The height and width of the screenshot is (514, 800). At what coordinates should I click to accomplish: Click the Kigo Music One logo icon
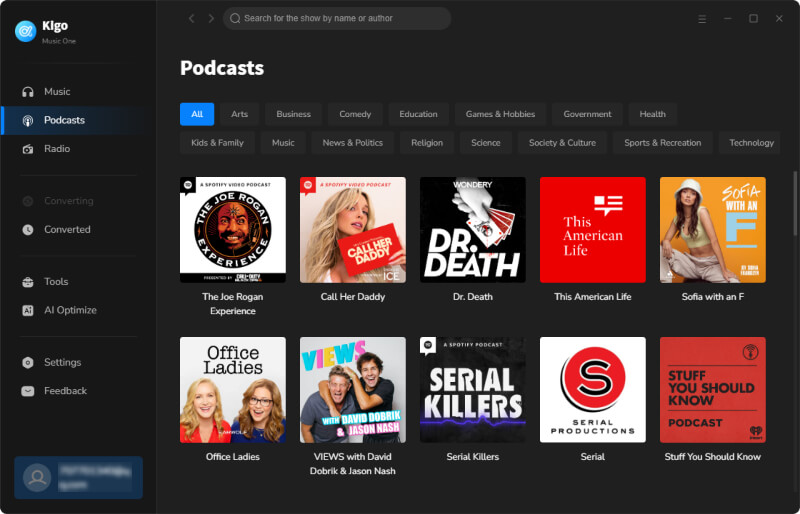(x=25, y=31)
